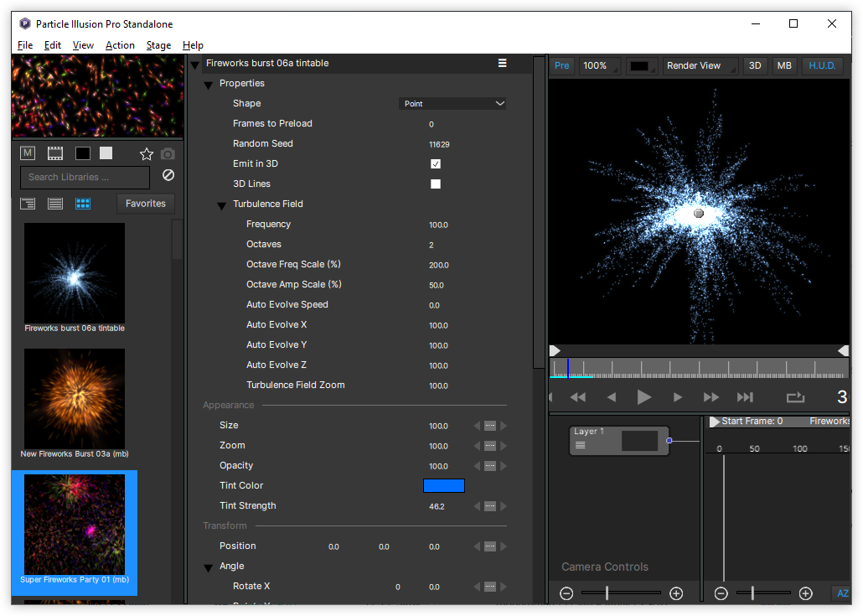Collapse the Angle section
863x616 pixels.
point(208,568)
